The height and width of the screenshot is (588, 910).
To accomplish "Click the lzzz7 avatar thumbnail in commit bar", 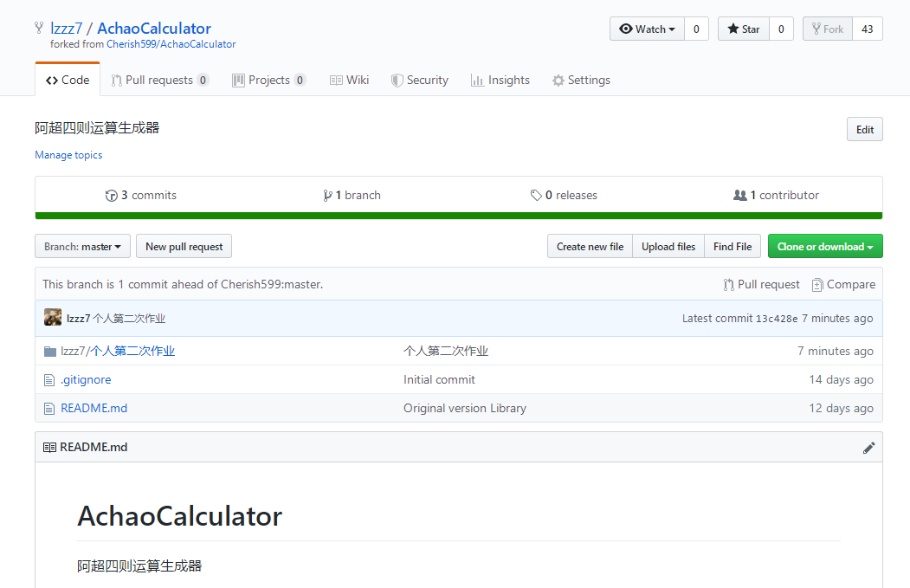I will 53,318.
